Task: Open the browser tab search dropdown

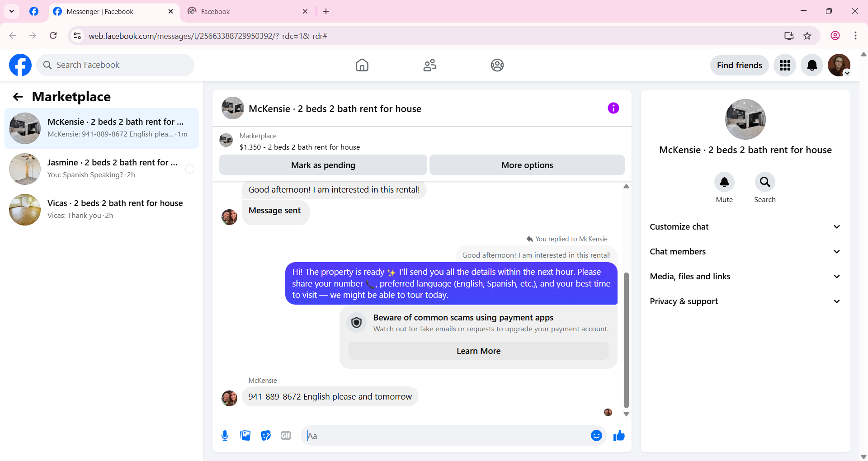Action: [x=12, y=11]
